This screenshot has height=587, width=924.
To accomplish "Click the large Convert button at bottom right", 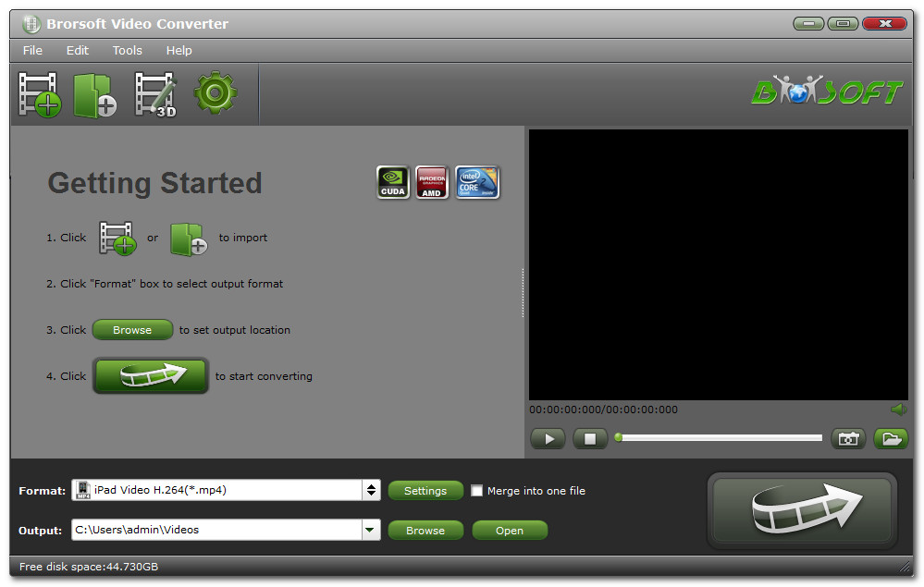I will 802,510.
